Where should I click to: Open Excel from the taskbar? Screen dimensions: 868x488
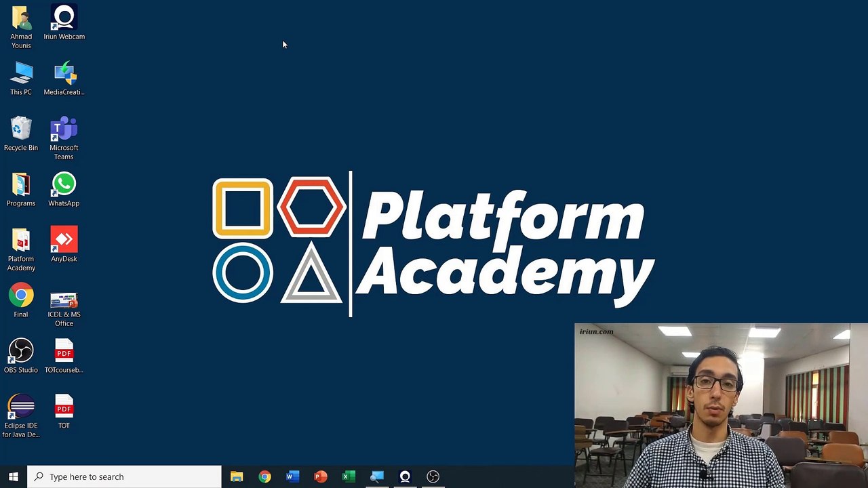349,476
